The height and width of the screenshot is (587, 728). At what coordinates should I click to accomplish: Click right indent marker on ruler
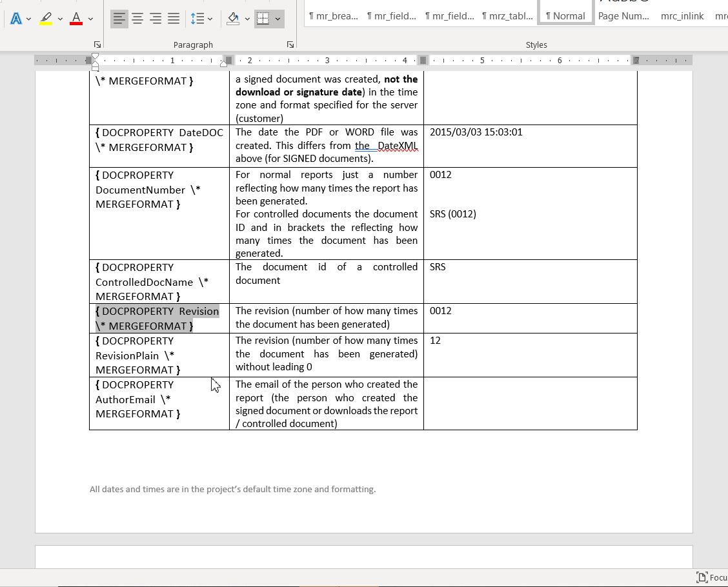point(224,64)
